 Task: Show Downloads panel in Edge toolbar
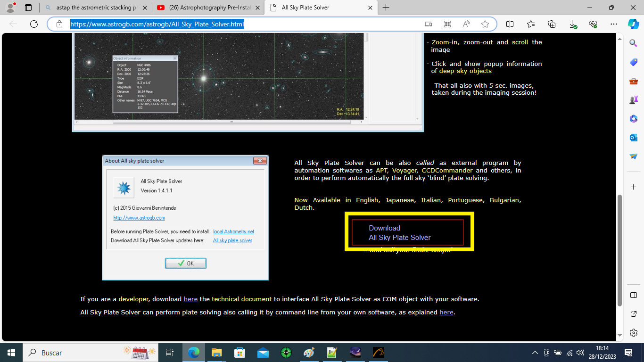click(572, 24)
